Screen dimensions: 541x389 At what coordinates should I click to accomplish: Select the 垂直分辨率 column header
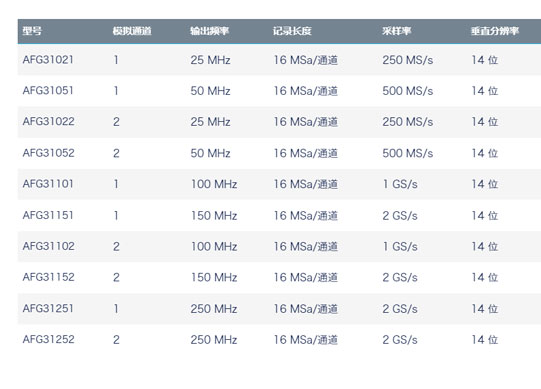pyautogui.click(x=495, y=31)
